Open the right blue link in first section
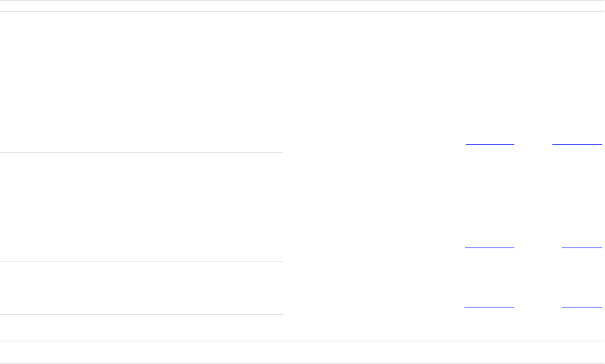 577,144
